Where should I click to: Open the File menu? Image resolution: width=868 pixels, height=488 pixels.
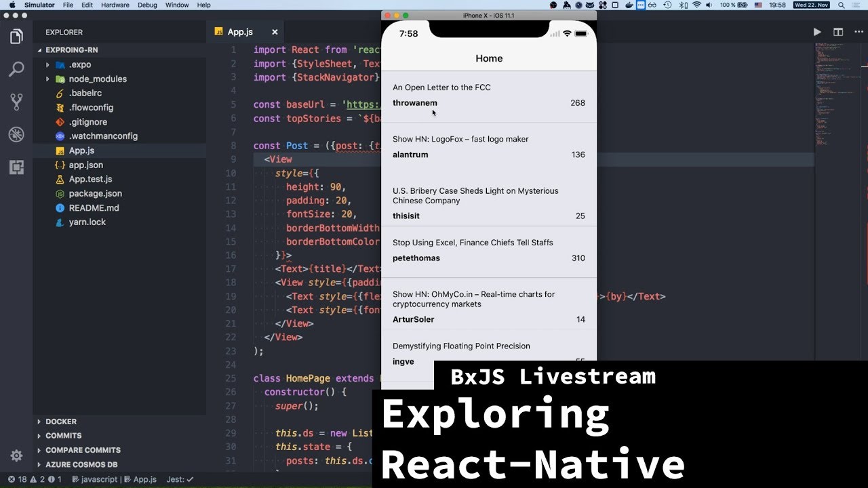pos(68,5)
